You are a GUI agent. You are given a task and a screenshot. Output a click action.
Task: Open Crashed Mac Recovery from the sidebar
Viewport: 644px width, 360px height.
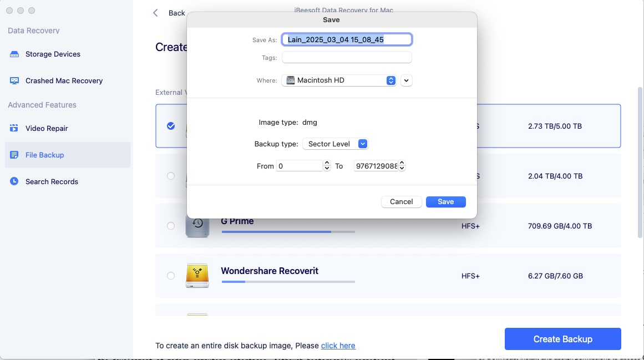[63, 80]
